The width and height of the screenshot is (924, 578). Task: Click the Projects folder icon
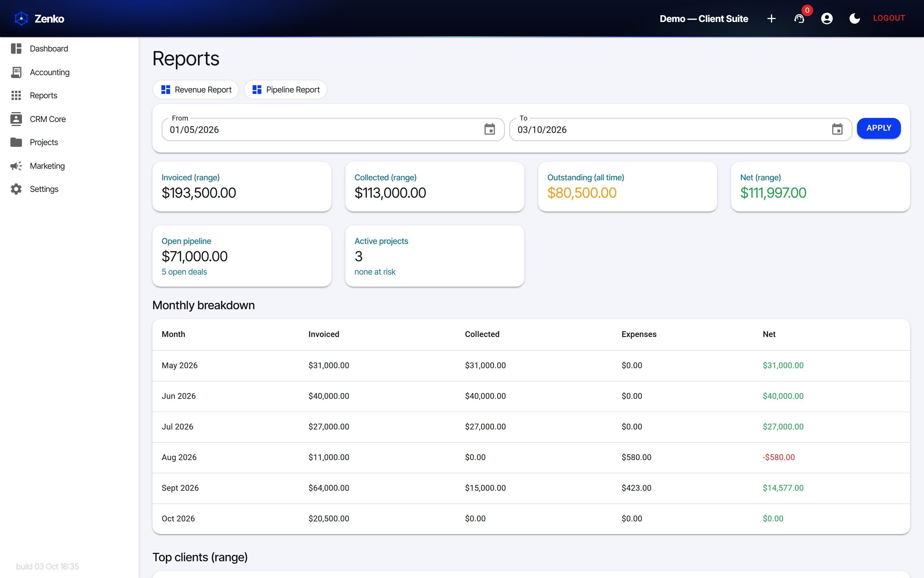pos(16,142)
